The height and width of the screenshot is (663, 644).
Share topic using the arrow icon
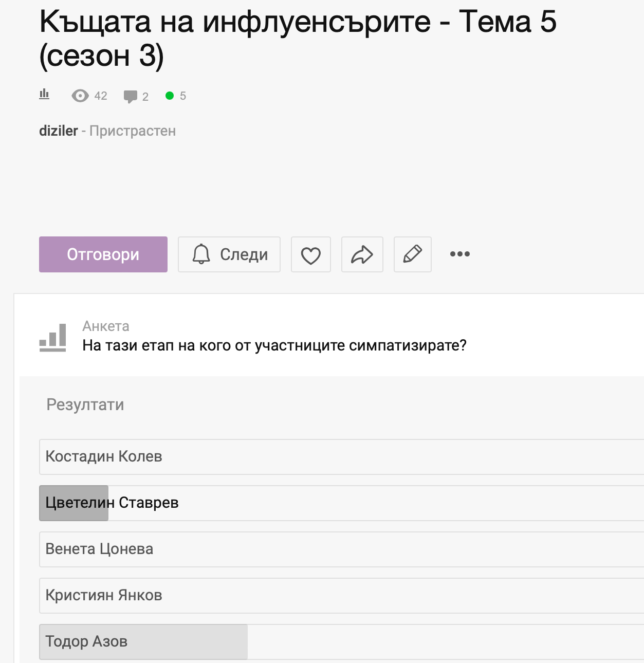pos(362,254)
